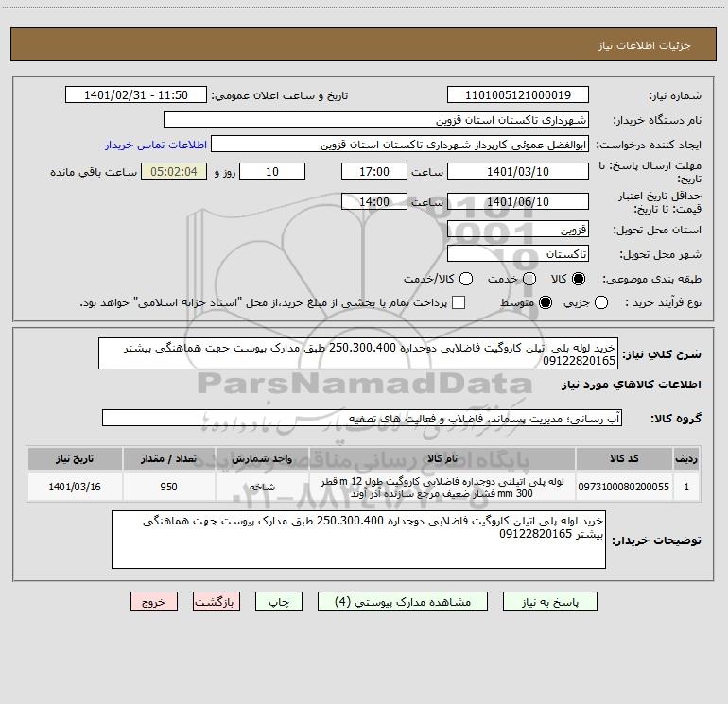The image size is (728, 704).
Task: Click the request creator name field
Action: point(400,145)
